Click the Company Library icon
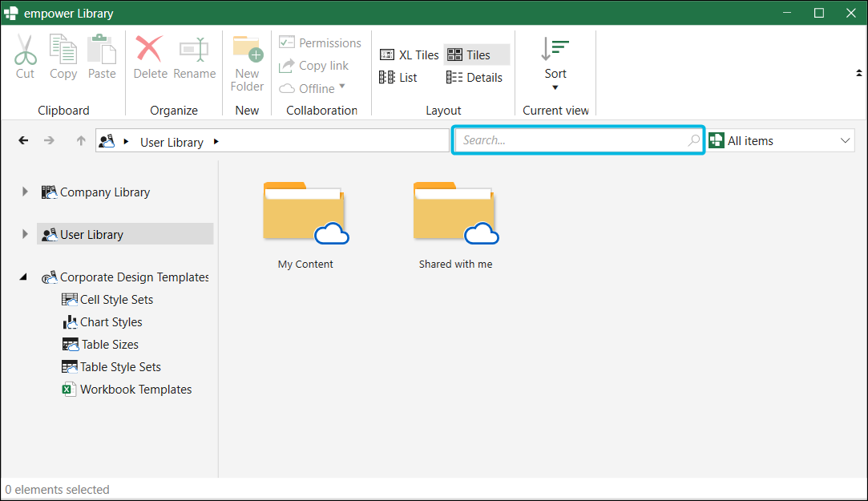The width and height of the screenshot is (868, 501). coord(49,192)
